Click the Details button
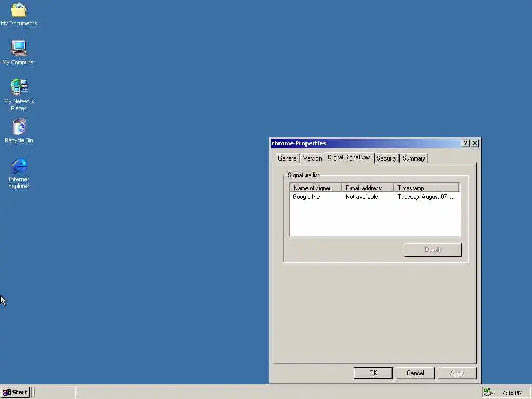The height and width of the screenshot is (399, 532). [x=433, y=250]
